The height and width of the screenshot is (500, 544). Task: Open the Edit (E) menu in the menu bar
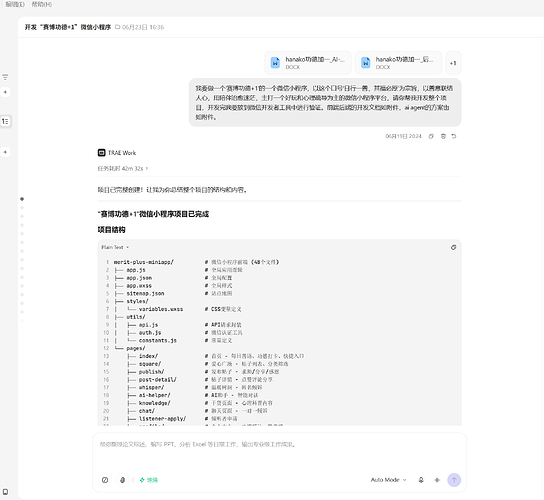(15, 4)
